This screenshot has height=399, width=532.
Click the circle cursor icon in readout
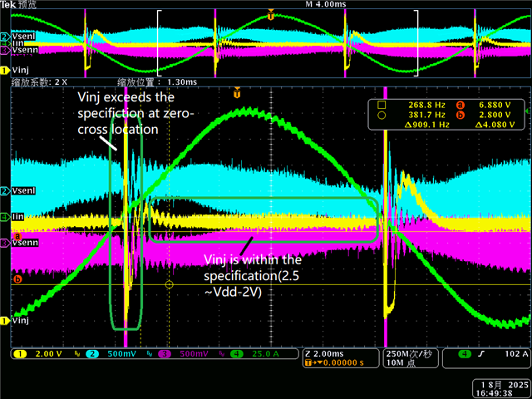382,115
